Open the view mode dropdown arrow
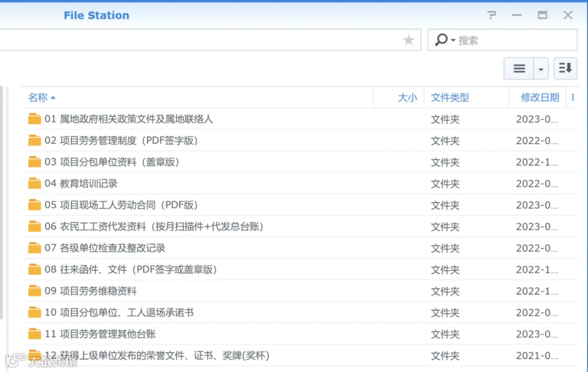This screenshot has width=588, height=372. point(541,69)
